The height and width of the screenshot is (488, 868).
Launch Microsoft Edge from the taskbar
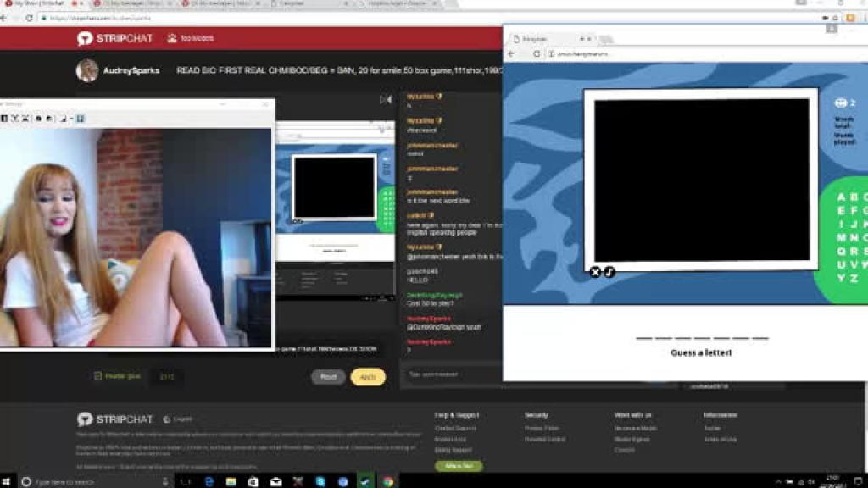[209, 481]
